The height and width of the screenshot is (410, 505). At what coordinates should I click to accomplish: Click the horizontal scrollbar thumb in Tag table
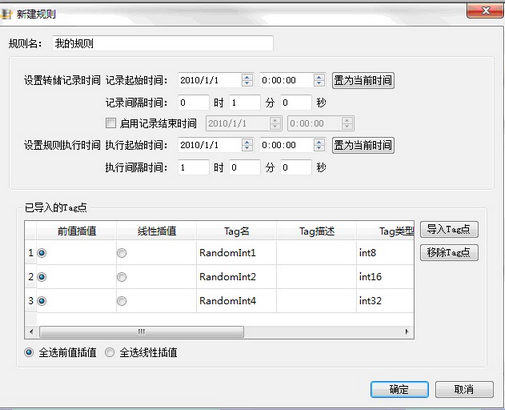pos(141,332)
